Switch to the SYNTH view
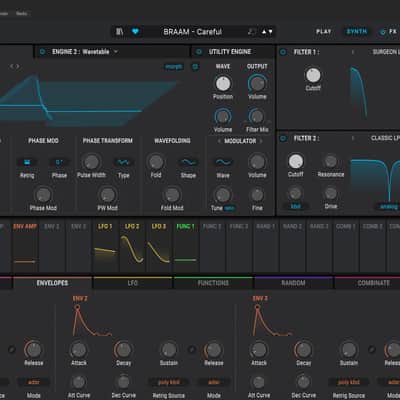This screenshot has height=400, width=400. 357,32
